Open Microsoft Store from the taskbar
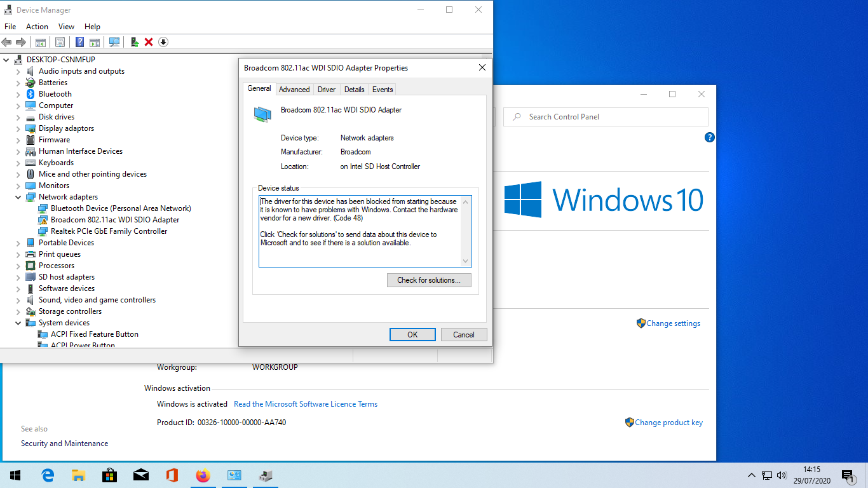868x488 pixels. pos(109,475)
